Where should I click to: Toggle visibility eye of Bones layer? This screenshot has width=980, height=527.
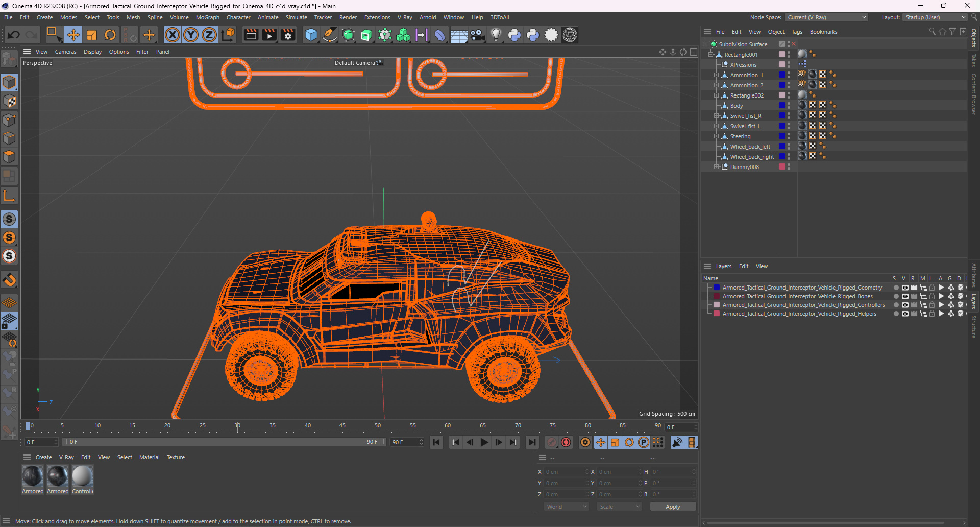[905, 296]
